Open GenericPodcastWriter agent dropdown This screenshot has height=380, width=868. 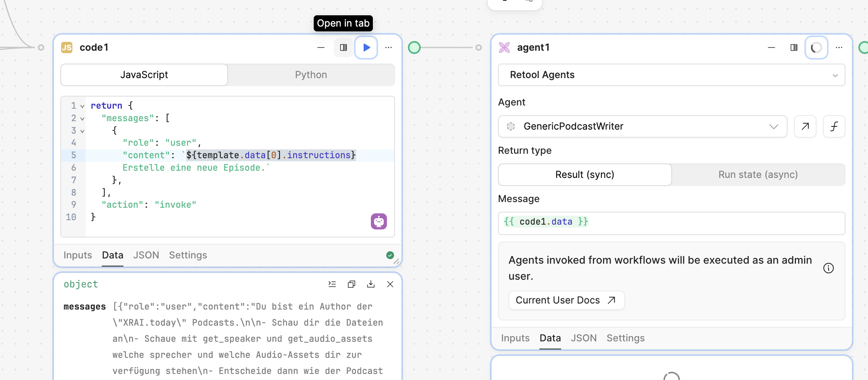pyautogui.click(x=643, y=126)
